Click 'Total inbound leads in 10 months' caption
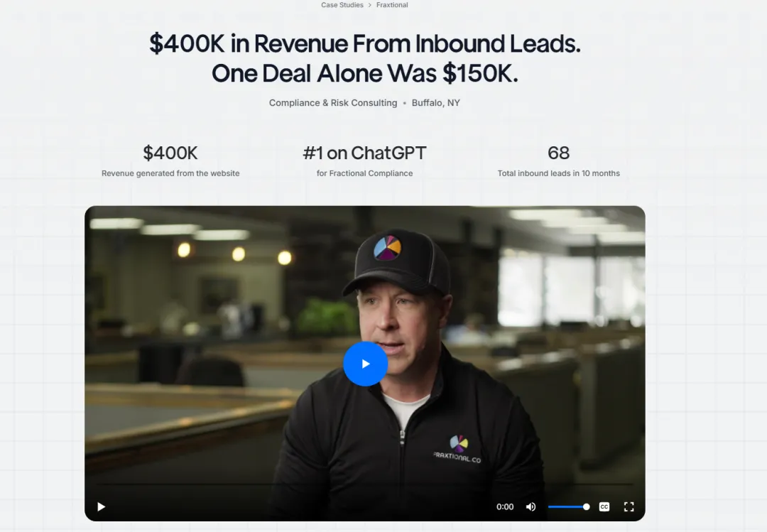This screenshot has height=532, width=767. tap(559, 173)
